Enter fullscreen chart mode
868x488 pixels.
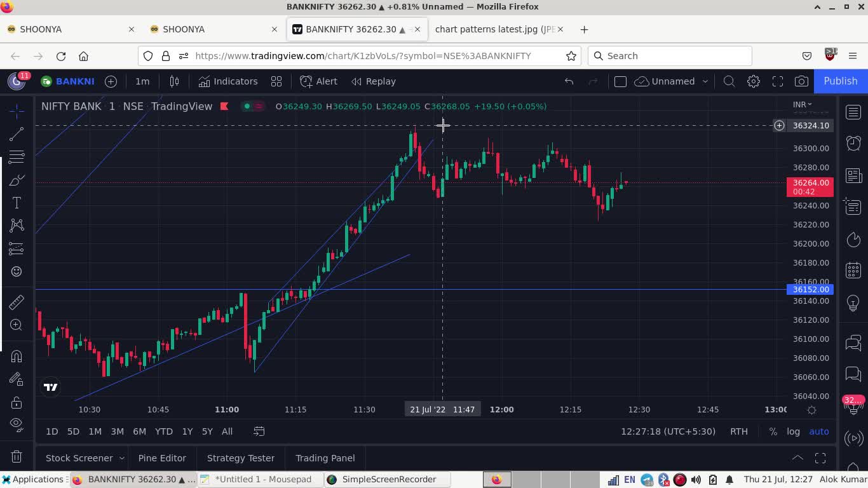[x=778, y=81]
